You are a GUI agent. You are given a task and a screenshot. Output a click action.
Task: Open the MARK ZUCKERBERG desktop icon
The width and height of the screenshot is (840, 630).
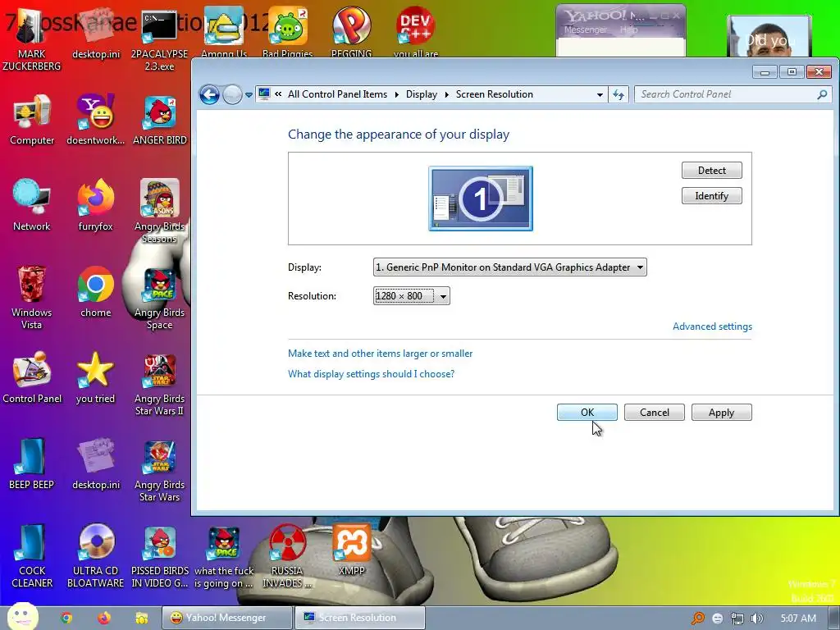coord(32,39)
